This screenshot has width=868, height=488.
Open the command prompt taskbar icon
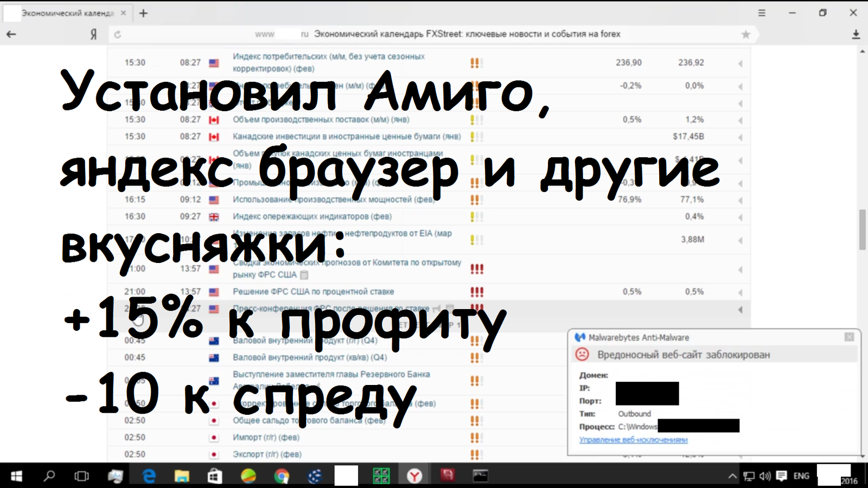[481, 476]
